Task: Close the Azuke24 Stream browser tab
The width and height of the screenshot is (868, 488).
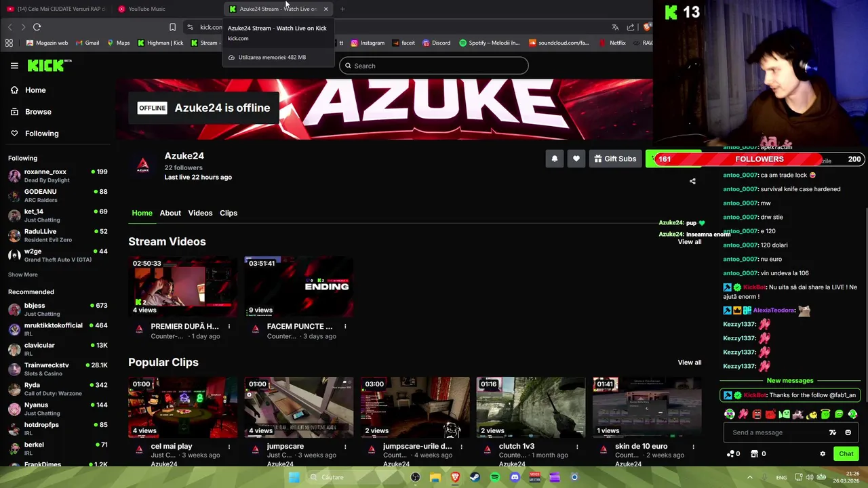Action: tap(326, 9)
